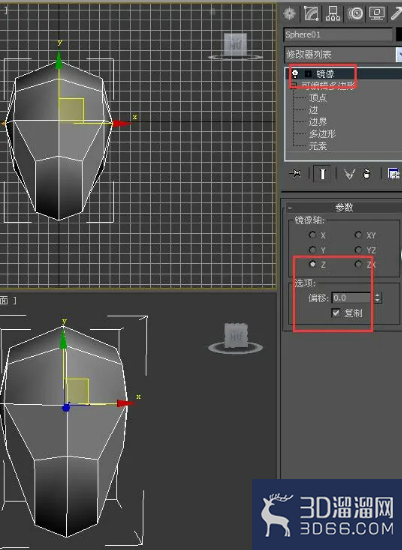
Task: Open Configure Modifier Sets icon
Action: tap(394, 173)
